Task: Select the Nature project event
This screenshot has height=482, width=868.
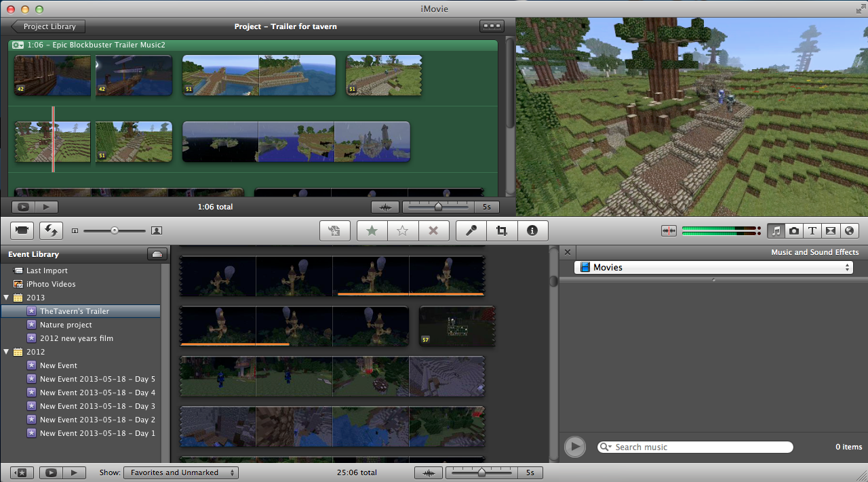Action: coord(66,325)
